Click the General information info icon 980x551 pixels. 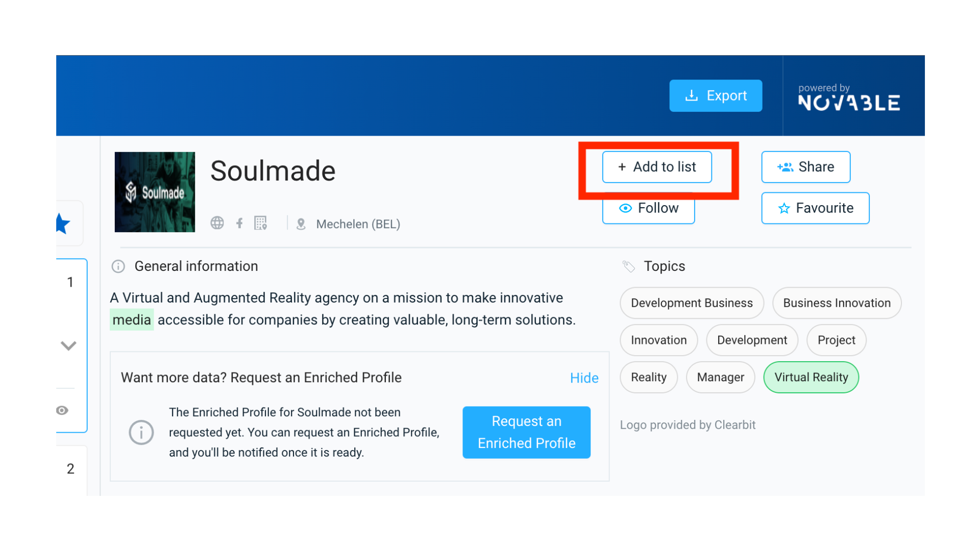pyautogui.click(x=118, y=266)
